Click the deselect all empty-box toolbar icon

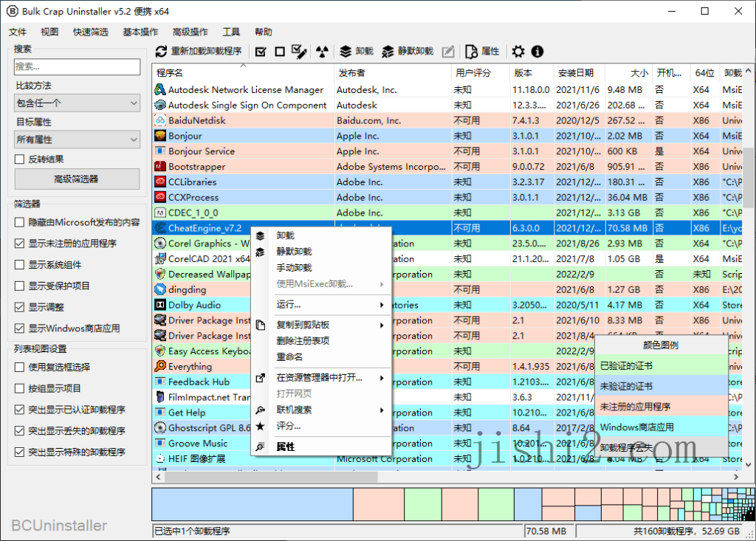(280, 51)
